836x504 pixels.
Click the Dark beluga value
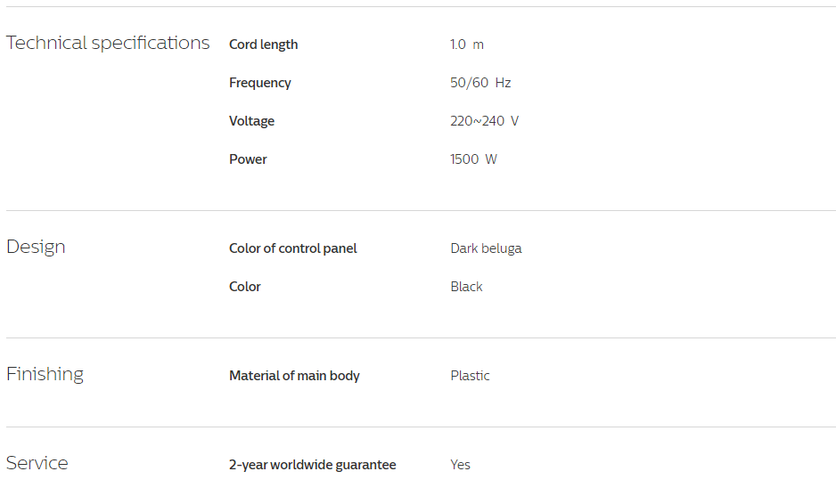486,248
